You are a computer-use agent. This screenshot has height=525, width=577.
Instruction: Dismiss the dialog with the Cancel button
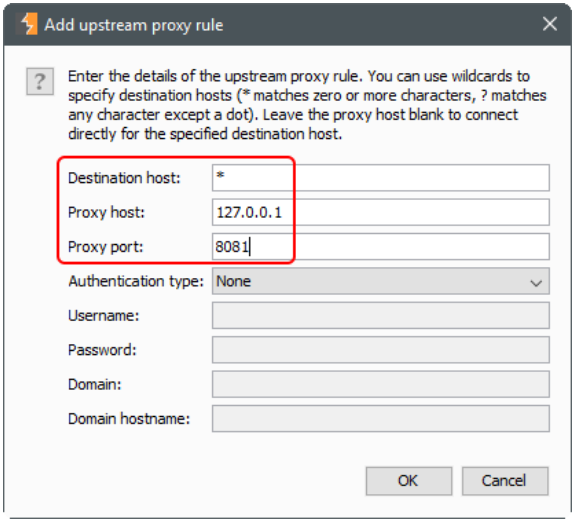(x=505, y=481)
